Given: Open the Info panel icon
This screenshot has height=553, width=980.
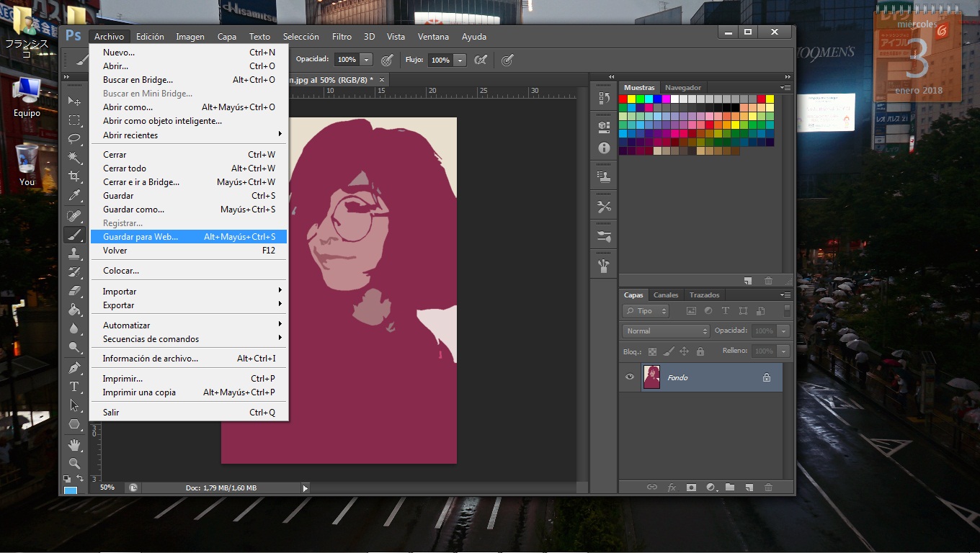Looking at the screenshot, I should click(x=604, y=148).
